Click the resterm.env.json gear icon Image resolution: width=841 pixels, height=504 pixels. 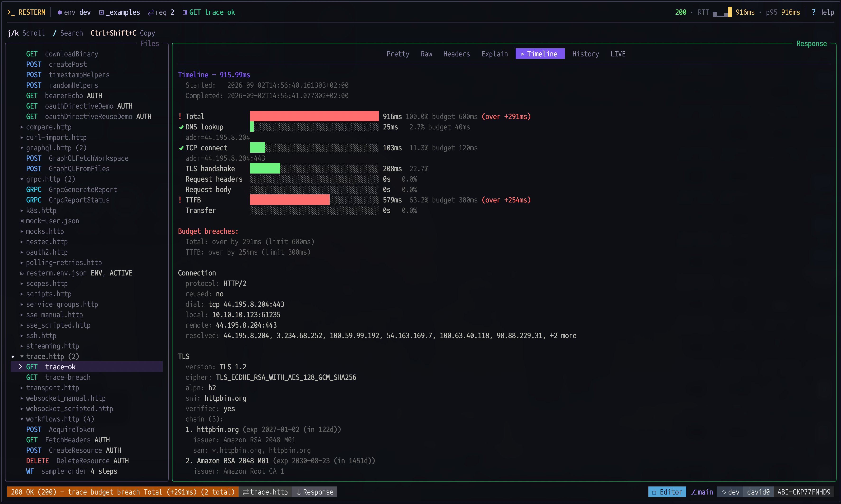(22, 273)
